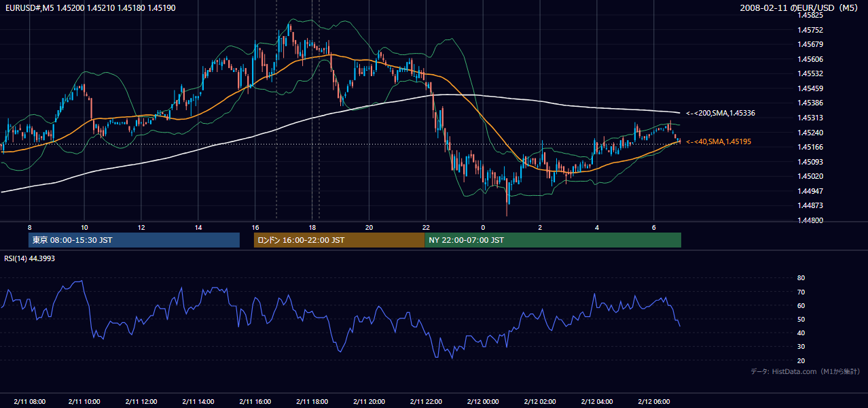Image resolution: width=868 pixels, height=408 pixels.
Task: Click the 2008-02-11 EUR/USD (M5) chart title
Action: click(x=799, y=7)
